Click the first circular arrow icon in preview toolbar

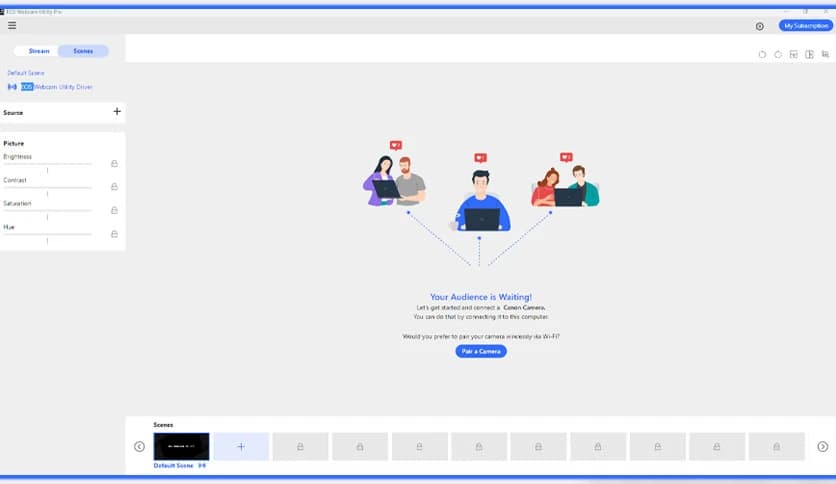point(762,54)
